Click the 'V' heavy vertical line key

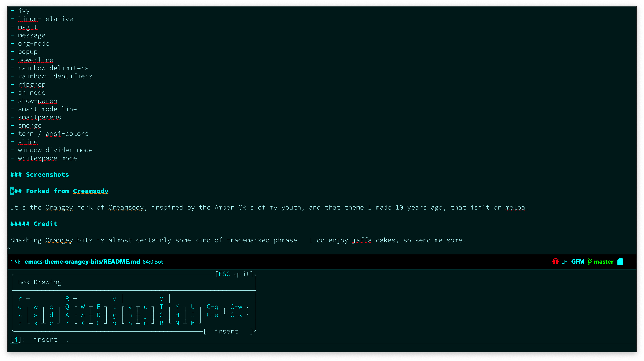point(161,299)
